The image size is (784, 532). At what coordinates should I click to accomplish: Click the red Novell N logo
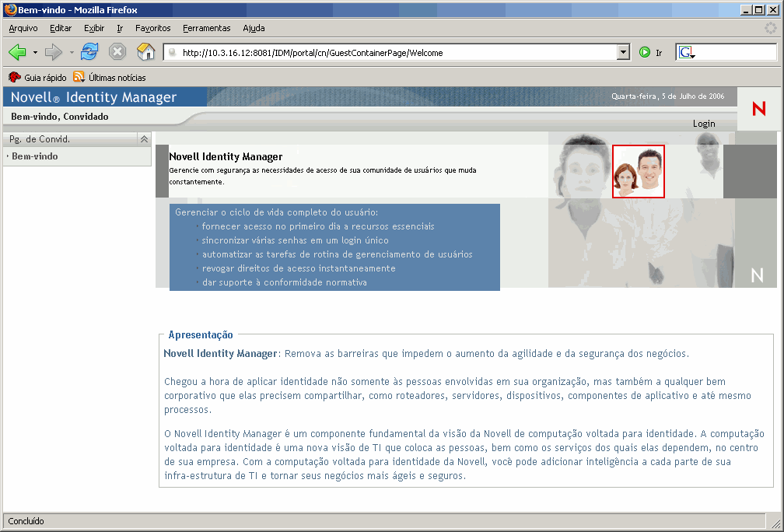[x=759, y=109]
